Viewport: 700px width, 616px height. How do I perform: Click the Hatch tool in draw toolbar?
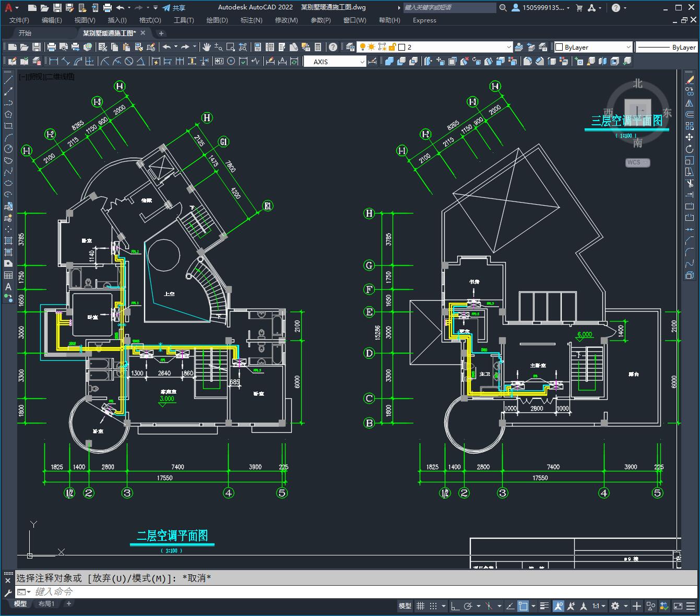click(8, 241)
